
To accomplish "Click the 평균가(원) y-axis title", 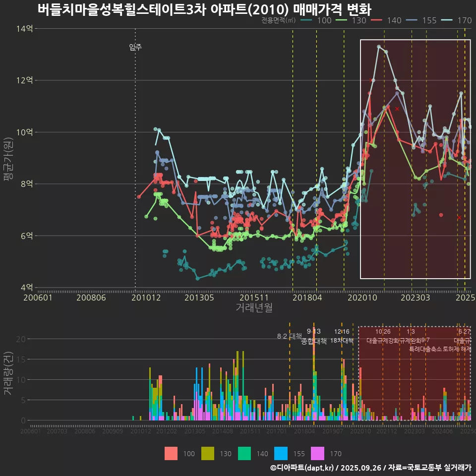I will point(8,158).
